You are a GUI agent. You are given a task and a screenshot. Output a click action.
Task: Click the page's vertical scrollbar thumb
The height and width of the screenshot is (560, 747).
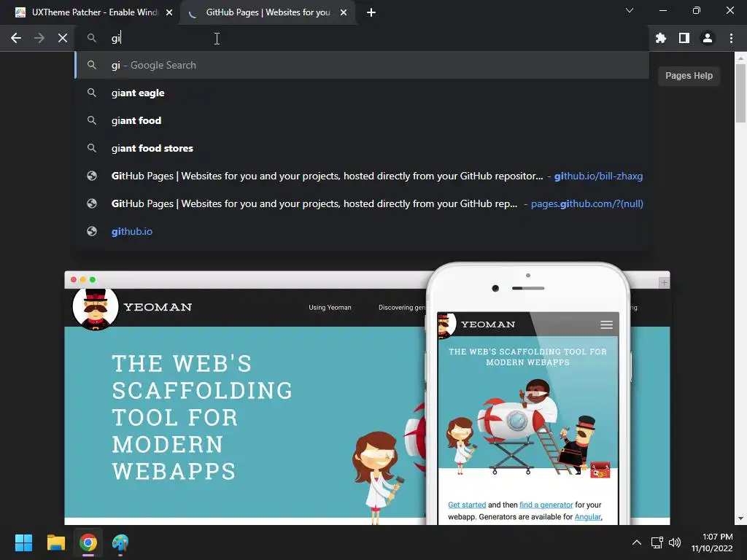click(740, 93)
